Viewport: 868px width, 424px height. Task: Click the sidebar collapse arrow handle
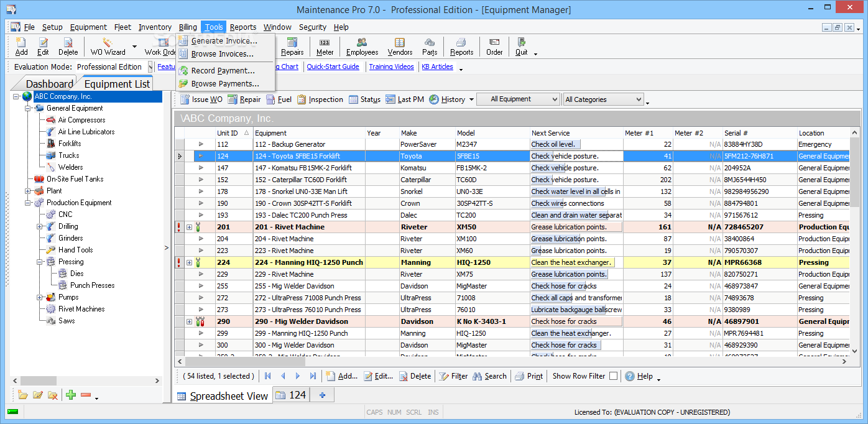(x=166, y=248)
